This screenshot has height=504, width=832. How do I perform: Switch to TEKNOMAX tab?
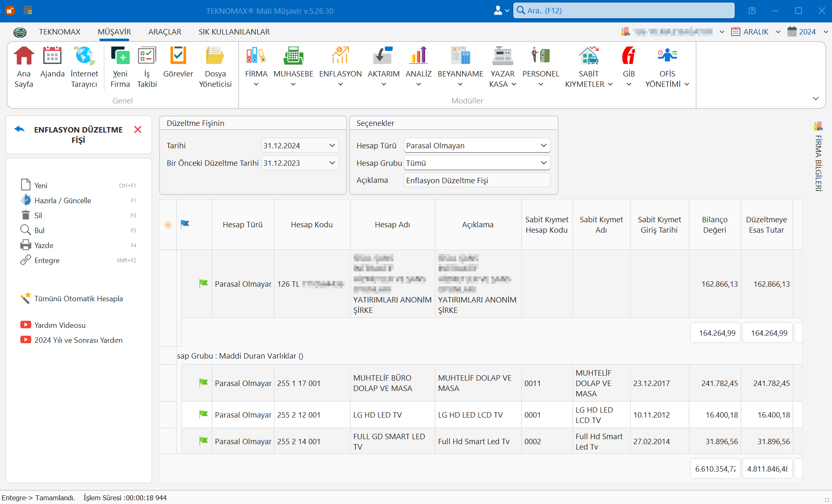(59, 32)
